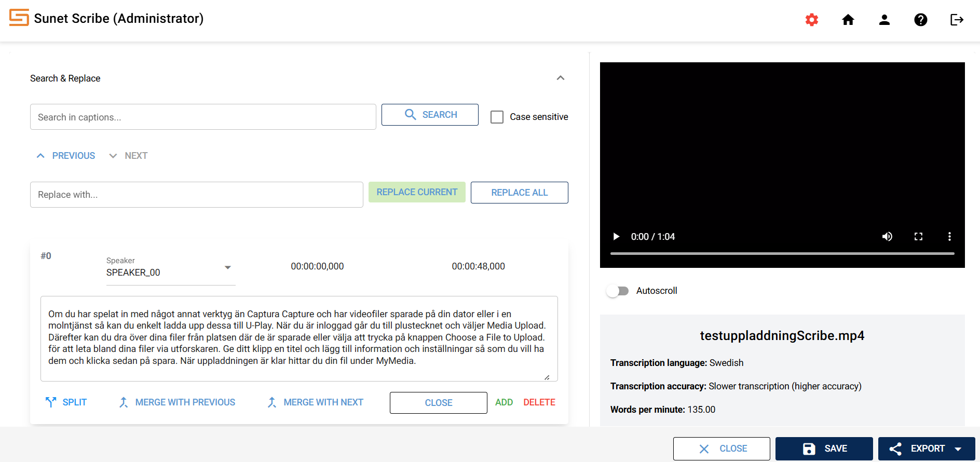
Task: Open the help question mark icon
Action: tap(920, 20)
